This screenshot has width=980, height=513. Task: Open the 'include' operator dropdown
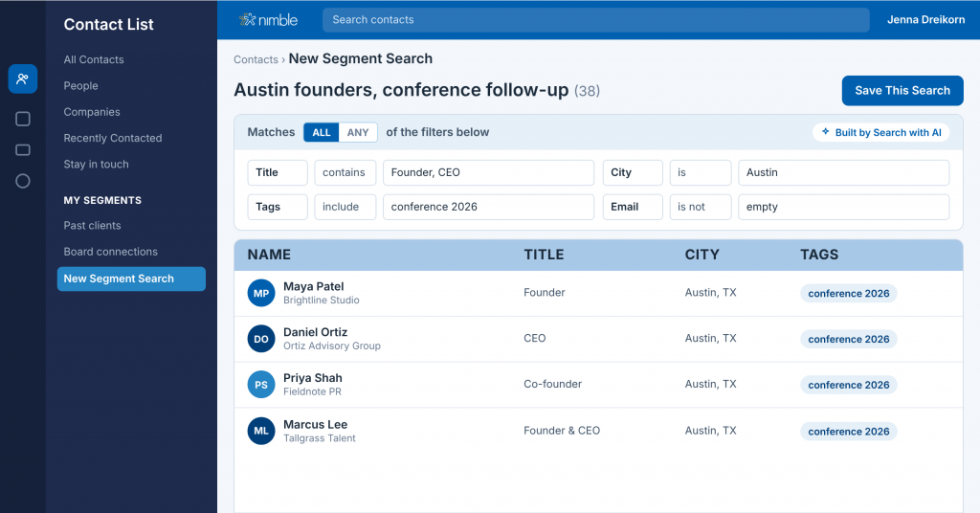(345, 207)
